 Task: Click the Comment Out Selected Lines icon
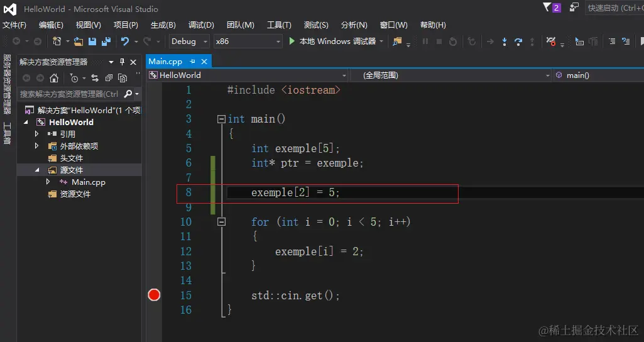(x=612, y=41)
